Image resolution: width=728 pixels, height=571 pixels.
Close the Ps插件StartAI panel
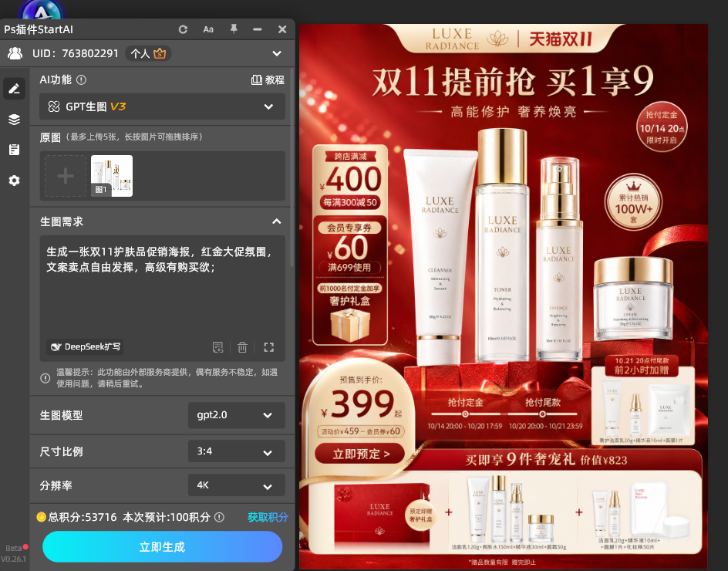[x=281, y=29]
